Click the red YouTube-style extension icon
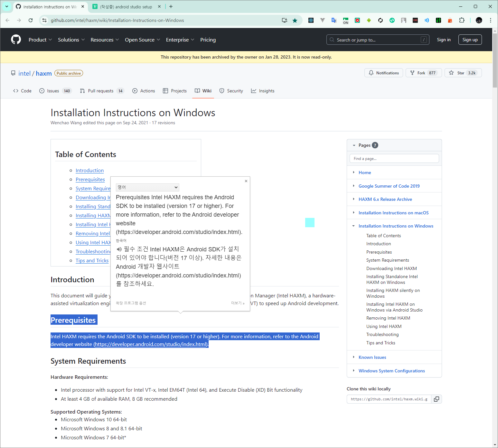The width and height of the screenshot is (498, 448). 357,20
